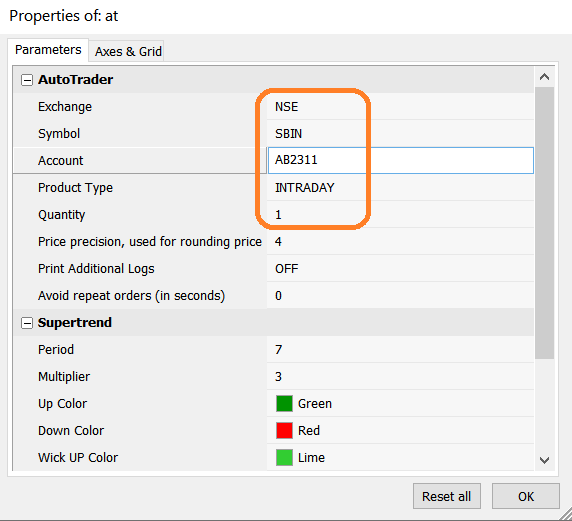Click the Reset all button
Viewport: 572px width, 521px height.
click(x=447, y=496)
